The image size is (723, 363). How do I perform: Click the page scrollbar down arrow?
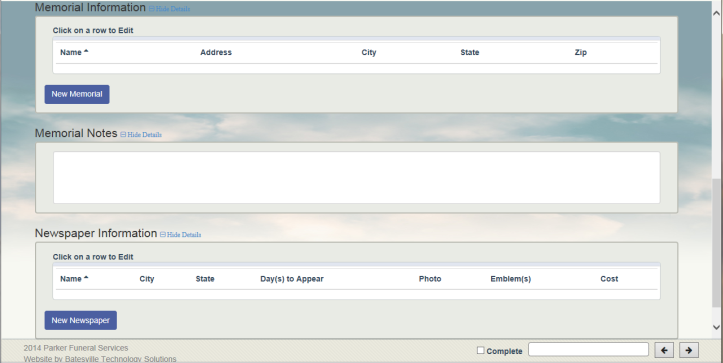(x=717, y=327)
